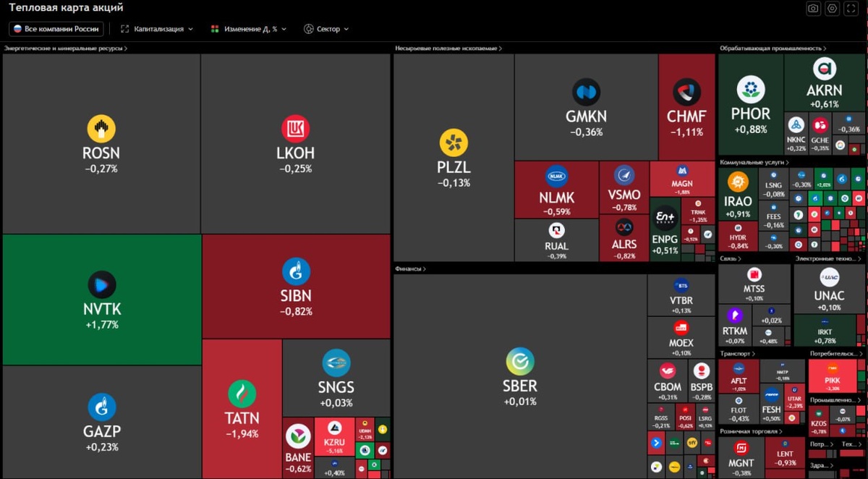Viewport: 868px width, 479px height.
Task: Expand 'Розничная торговля' sector header
Action: point(750,431)
